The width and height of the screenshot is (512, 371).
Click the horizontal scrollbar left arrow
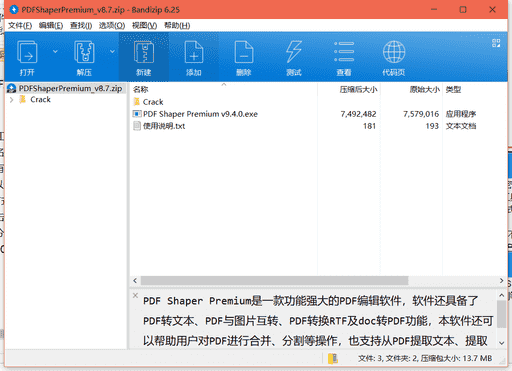(135, 281)
